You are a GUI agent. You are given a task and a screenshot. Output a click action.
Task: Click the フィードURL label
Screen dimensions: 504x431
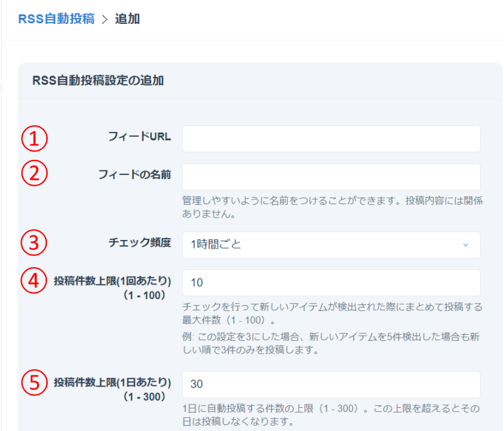[139, 137]
